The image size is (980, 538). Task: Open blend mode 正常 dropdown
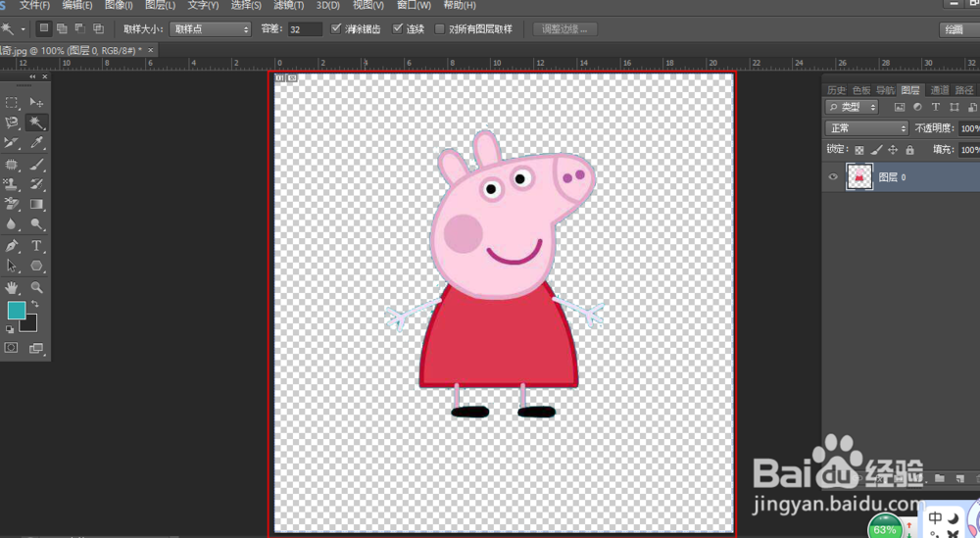tap(867, 128)
